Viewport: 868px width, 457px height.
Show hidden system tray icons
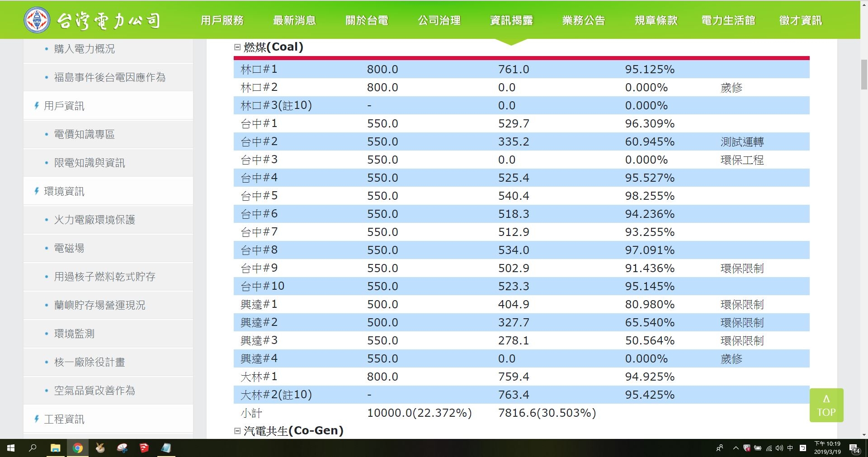click(x=736, y=448)
